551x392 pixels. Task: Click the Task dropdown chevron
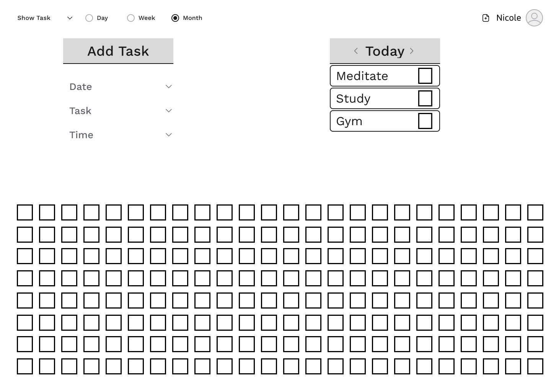pyautogui.click(x=169, y=111)
